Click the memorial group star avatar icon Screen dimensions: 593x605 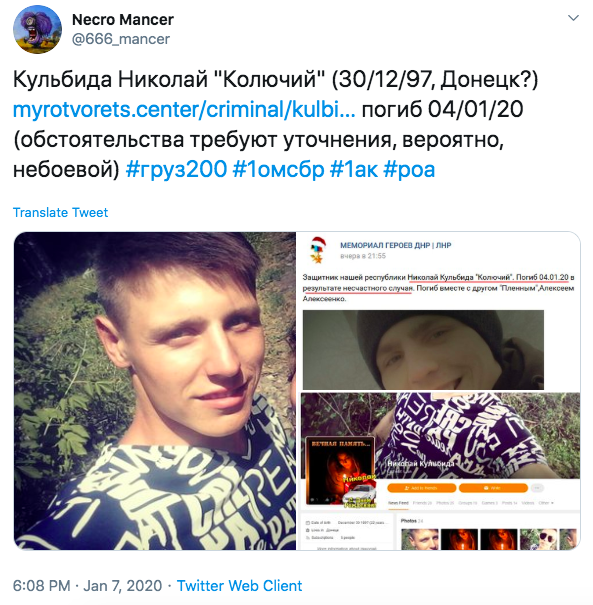click(x=318, y=250)
